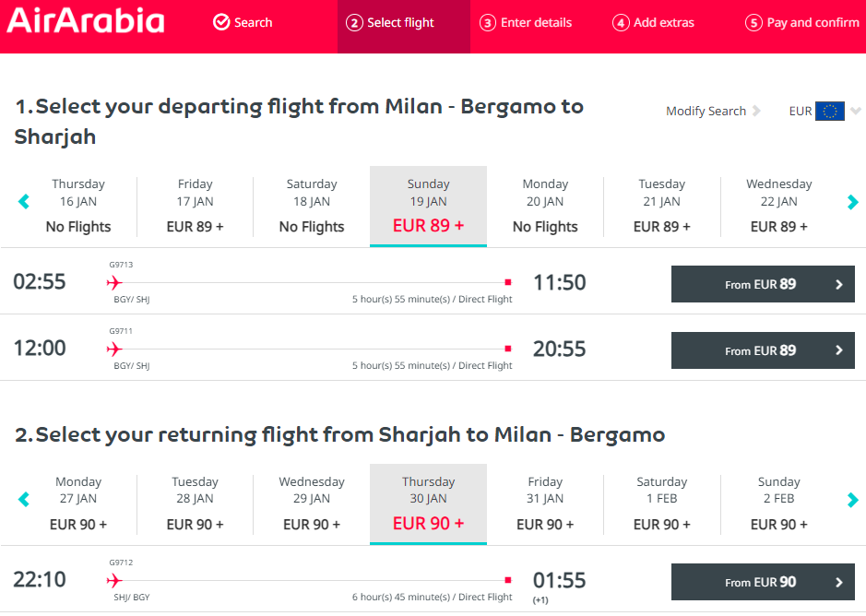Click the plane icon of flight G9713
This screenshot has width=866, height=616.
click(x=114, y=283)
